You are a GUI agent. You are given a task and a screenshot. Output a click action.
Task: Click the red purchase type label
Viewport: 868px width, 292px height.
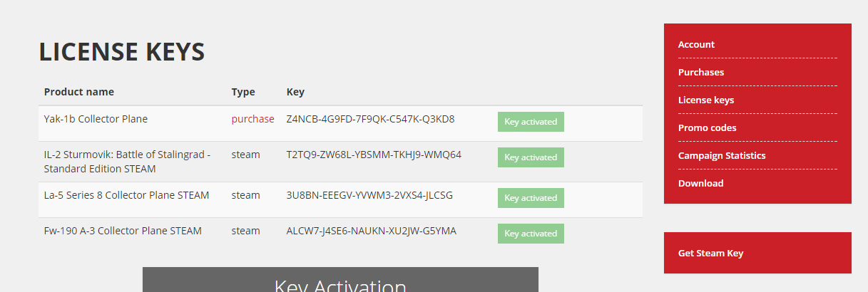(x=252, y=119)
